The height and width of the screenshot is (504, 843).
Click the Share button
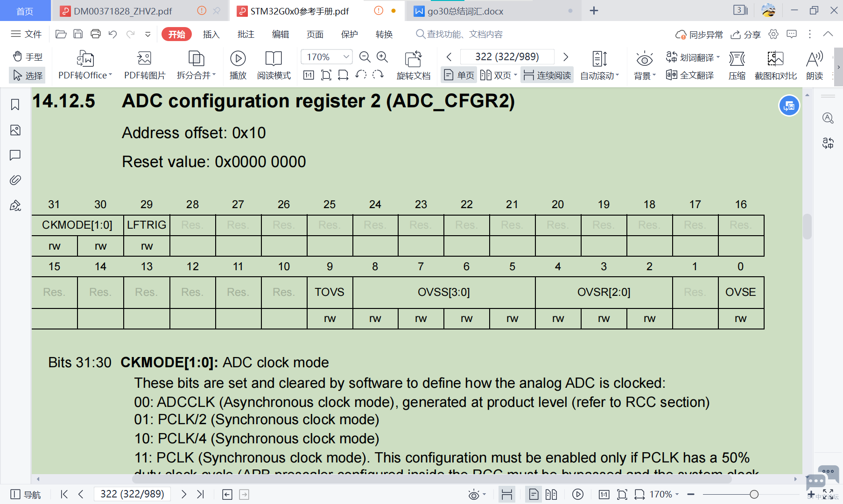745,35
